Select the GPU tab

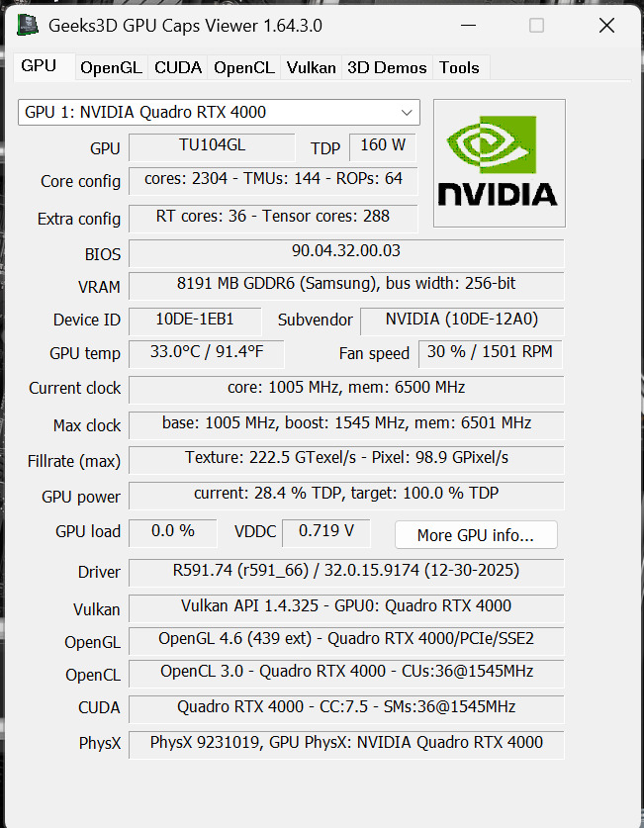40,66
